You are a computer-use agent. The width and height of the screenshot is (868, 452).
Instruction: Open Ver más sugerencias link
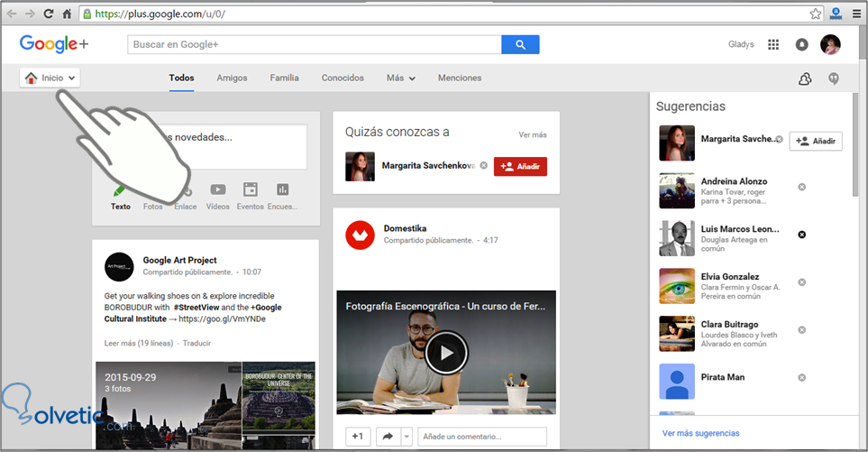tap(701, 433)
